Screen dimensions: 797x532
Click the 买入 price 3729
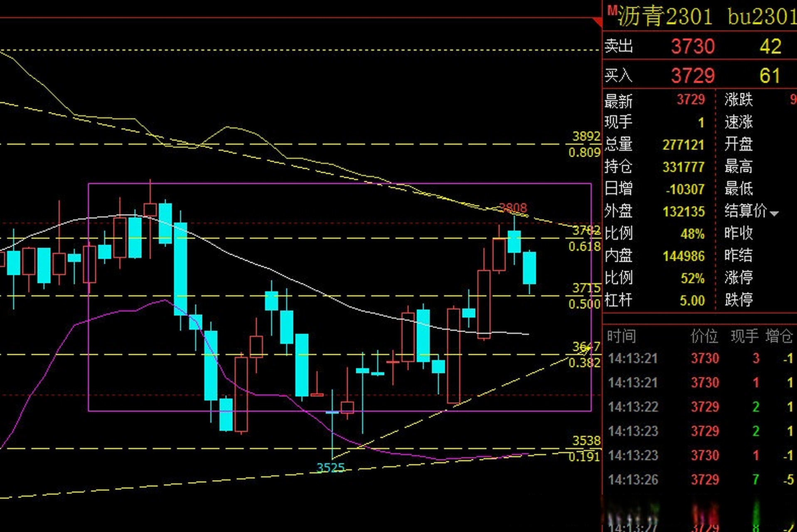(693, 76)
